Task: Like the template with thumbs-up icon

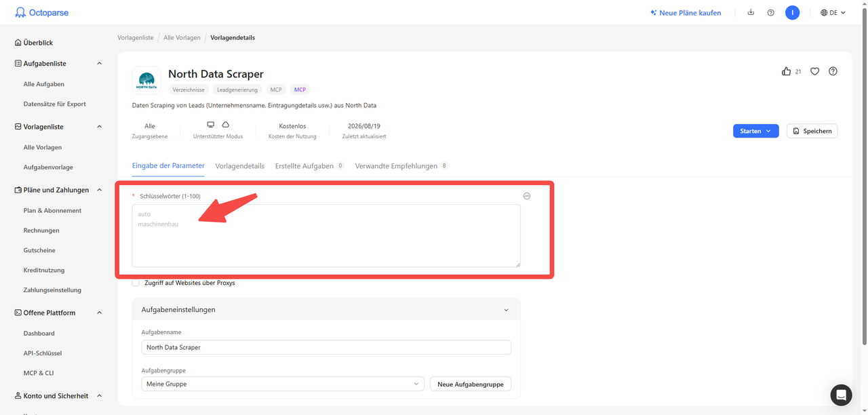Action: click(x=787, y=71)
